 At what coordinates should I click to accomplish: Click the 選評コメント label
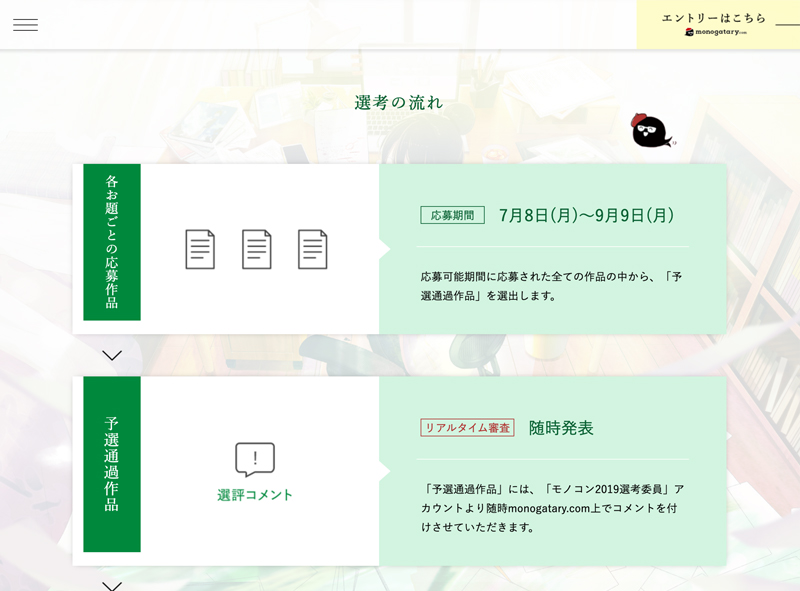255,495
